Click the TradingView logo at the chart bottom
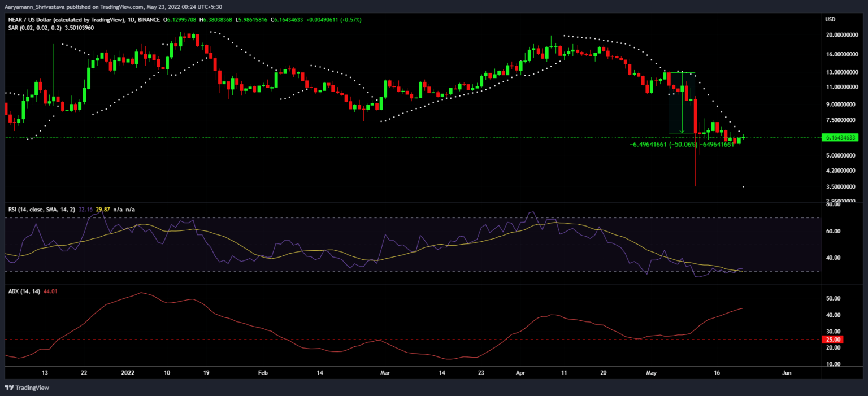This screenshot has width=868, height=396. 27,388
